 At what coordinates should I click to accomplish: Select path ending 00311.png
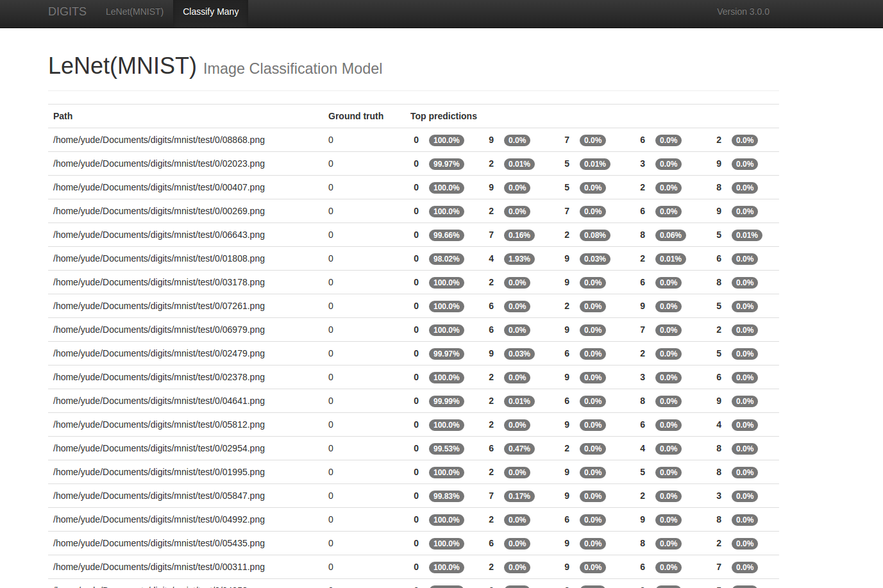(159, 567)
